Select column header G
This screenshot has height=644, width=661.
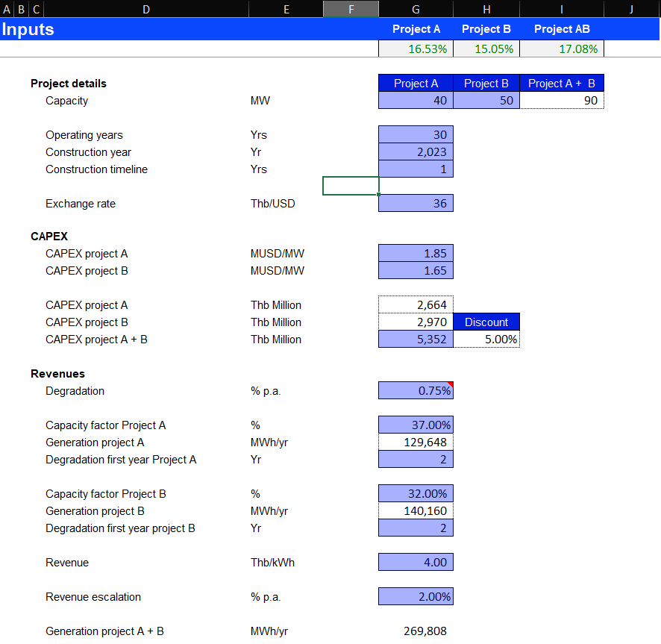416,9
